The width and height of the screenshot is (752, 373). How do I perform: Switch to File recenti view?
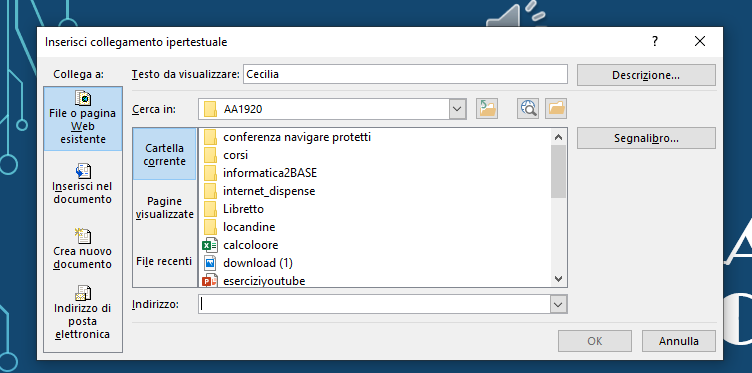(164, 261)
